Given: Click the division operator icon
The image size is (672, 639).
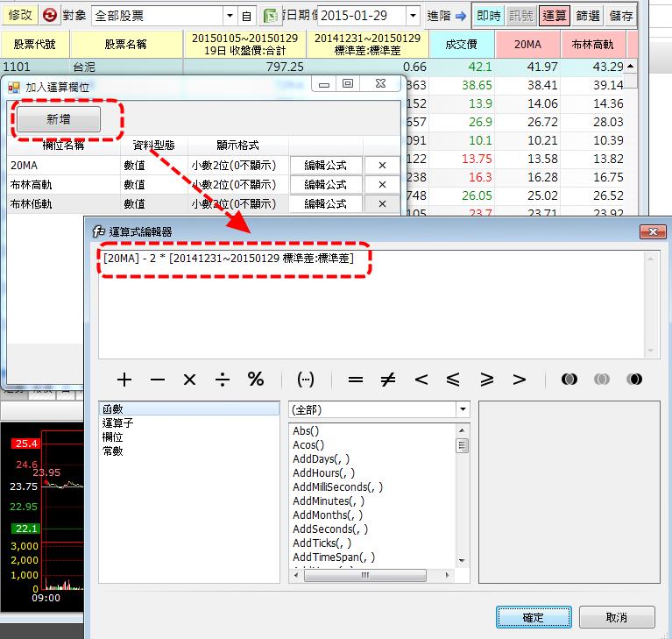Looking at the screenshot, I should coord(223,380).
